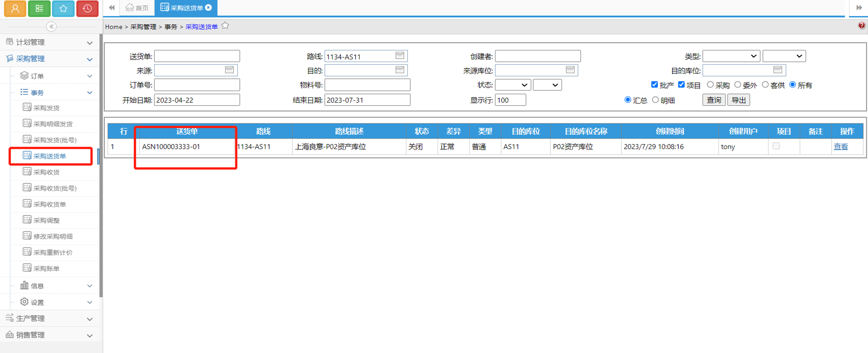Click the 销售管理 module icon
Viewport: 868px width, 353px height.
[9, 334]
